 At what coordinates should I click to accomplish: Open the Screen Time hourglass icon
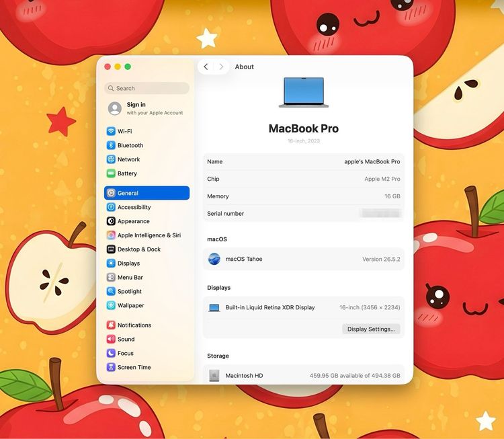point(111,367)
